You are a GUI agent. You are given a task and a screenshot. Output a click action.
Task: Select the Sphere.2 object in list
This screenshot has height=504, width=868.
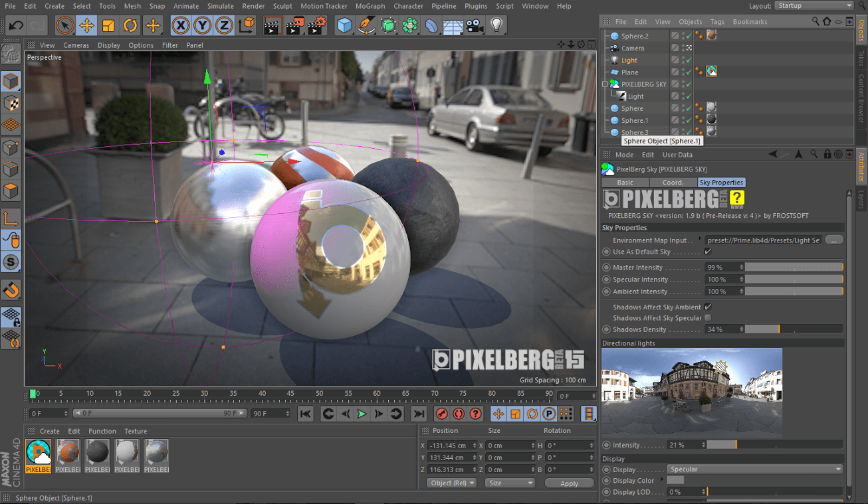click(635, 36)
